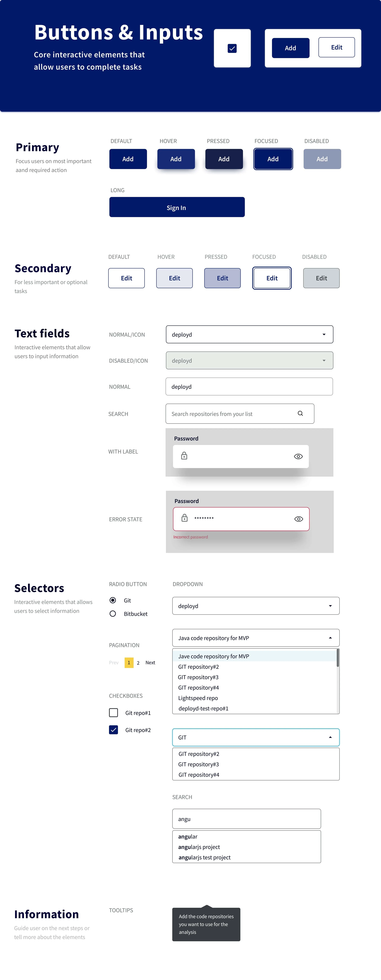Click the lock icon in the empty password field

click(184, 456)
